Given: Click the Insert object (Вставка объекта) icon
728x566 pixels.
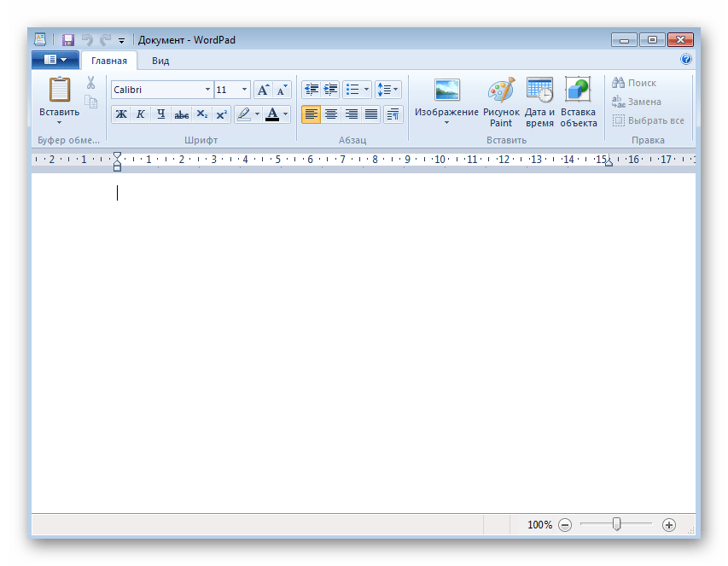Looking at the screenshot, I should pyautogui.click(x=578, y=102).
